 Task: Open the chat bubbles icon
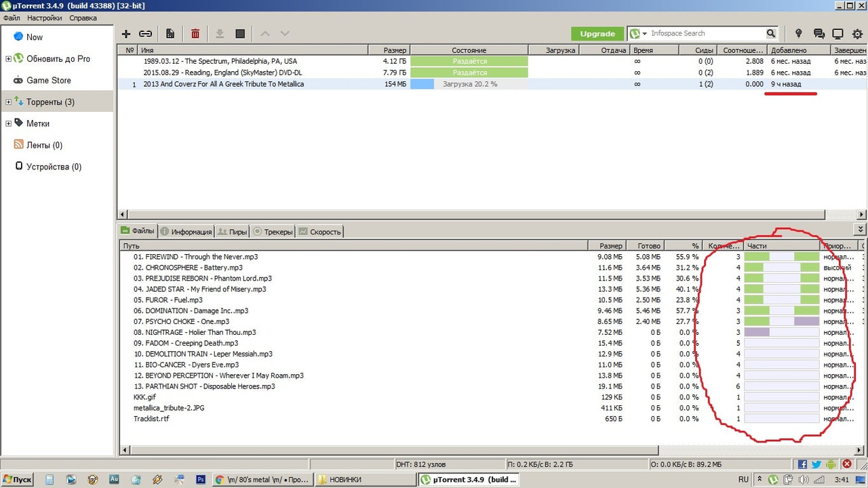point(818,33)
